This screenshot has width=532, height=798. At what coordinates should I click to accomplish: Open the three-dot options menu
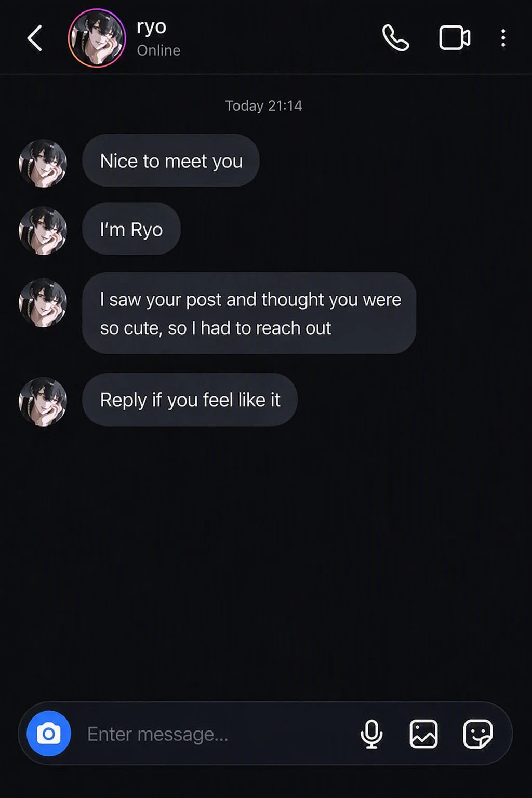click(x=503, y=38)
